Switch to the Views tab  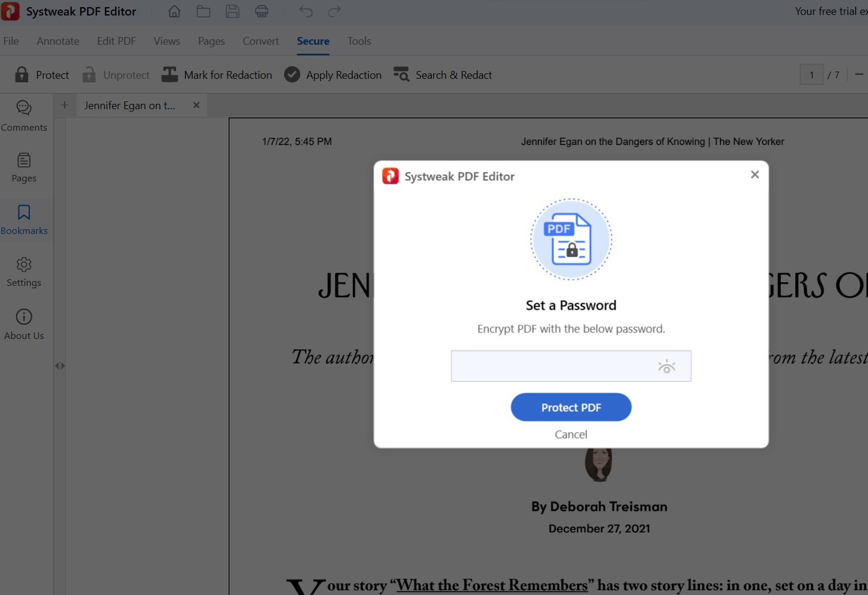point(167,41)
